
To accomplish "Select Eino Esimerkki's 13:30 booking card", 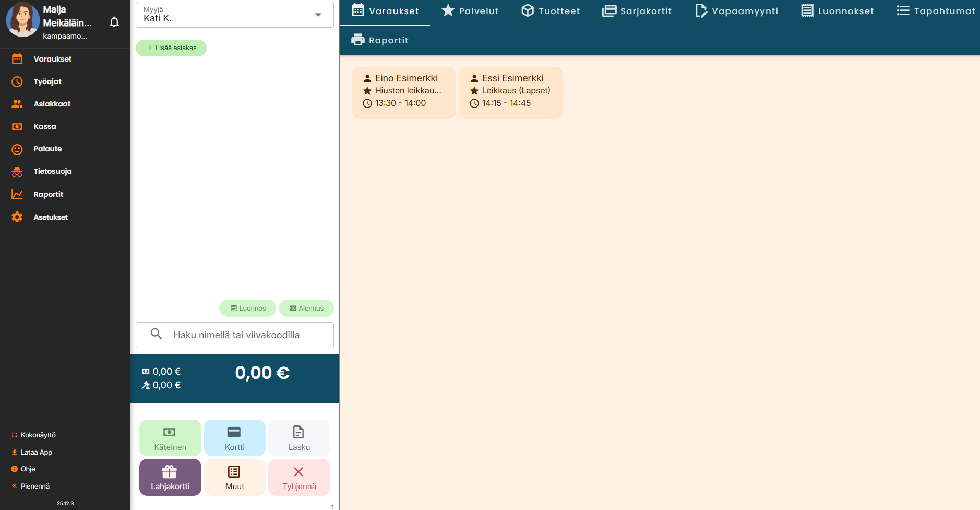I will [x=403, y=92].
